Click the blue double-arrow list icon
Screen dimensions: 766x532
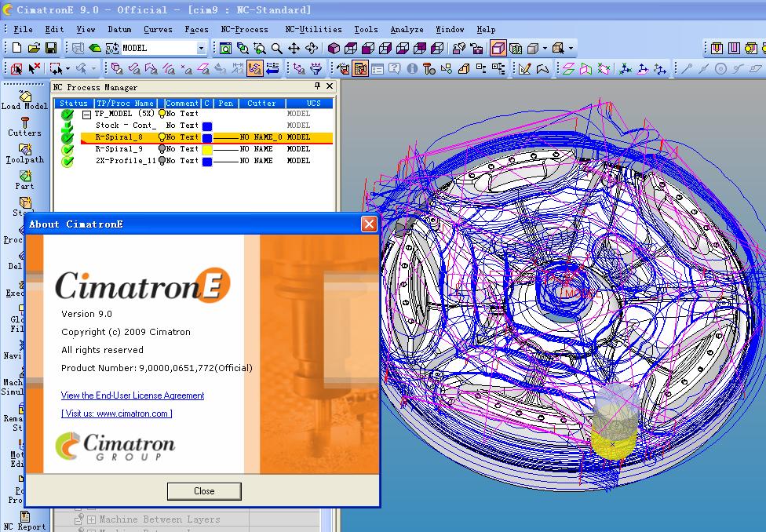pyautogui.click(x=272, y=68)
